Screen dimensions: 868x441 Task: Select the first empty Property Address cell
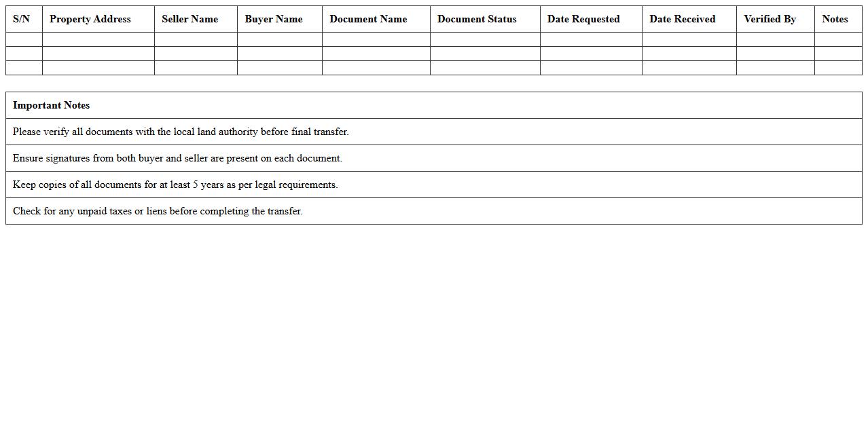coord(98,39)
